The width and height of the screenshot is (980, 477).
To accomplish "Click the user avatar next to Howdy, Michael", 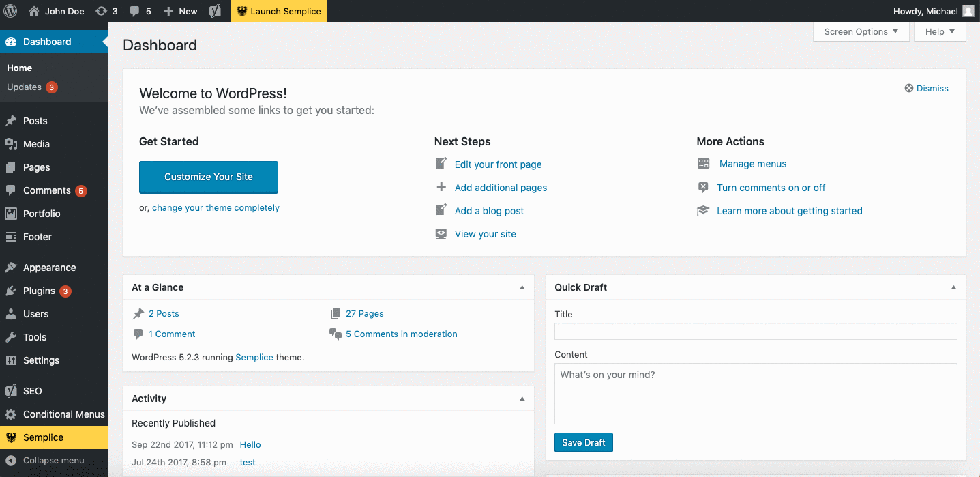I will 968,11.
